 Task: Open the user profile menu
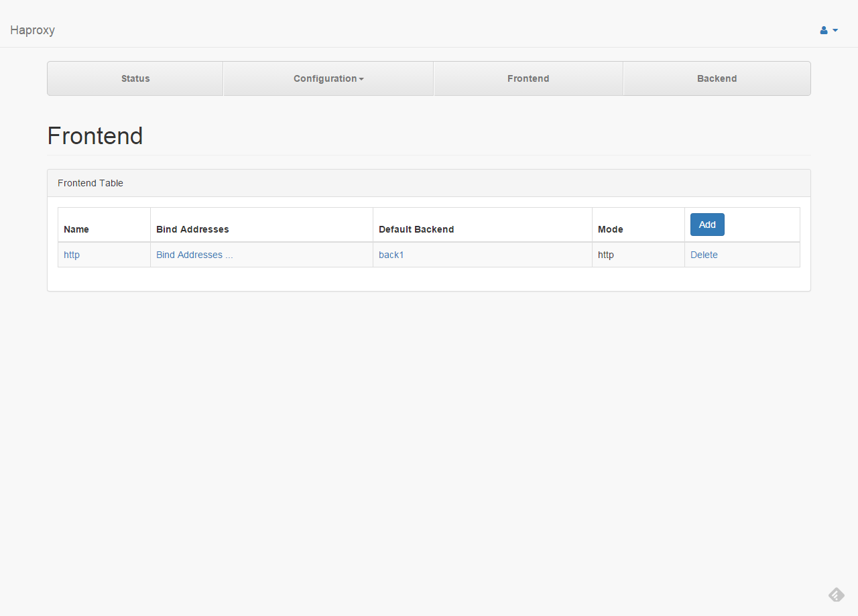[x=829, y=30]
